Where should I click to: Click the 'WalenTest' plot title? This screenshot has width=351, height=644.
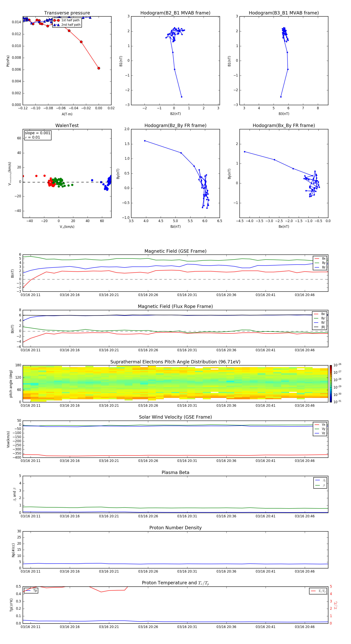(x=67, y=125)
